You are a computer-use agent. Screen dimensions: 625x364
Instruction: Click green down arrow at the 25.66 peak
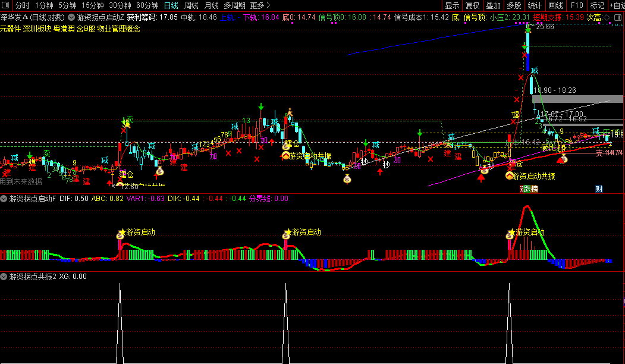tap(528, 29)
